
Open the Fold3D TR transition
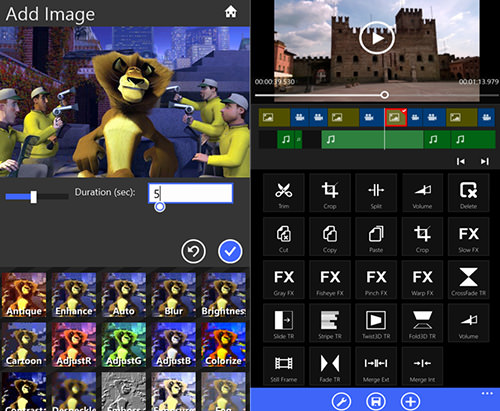(x=422, y=323)
